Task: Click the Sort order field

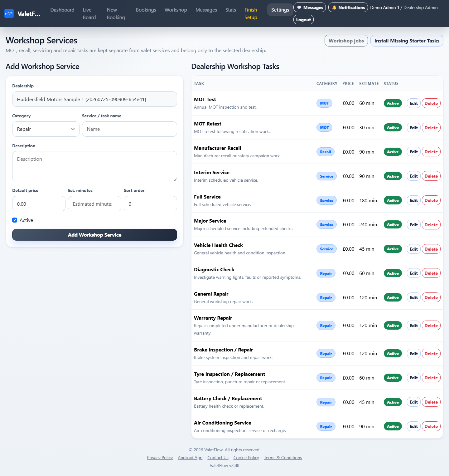Action: click(150, 204)
